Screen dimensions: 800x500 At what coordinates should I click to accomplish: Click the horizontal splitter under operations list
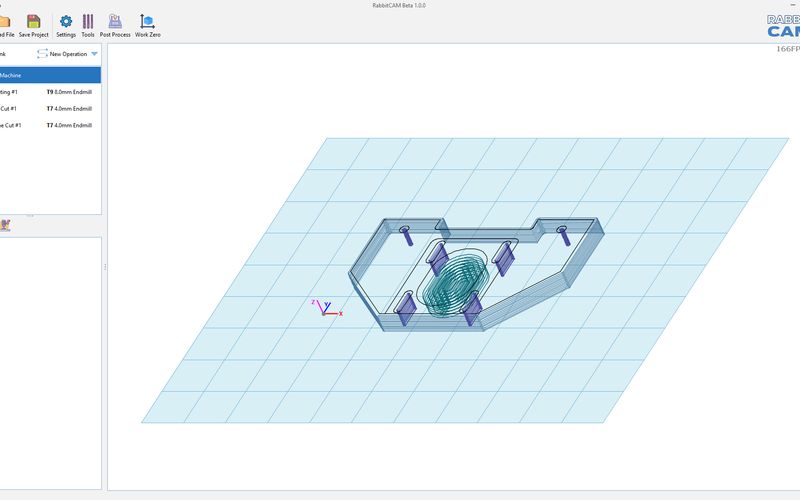30,215
